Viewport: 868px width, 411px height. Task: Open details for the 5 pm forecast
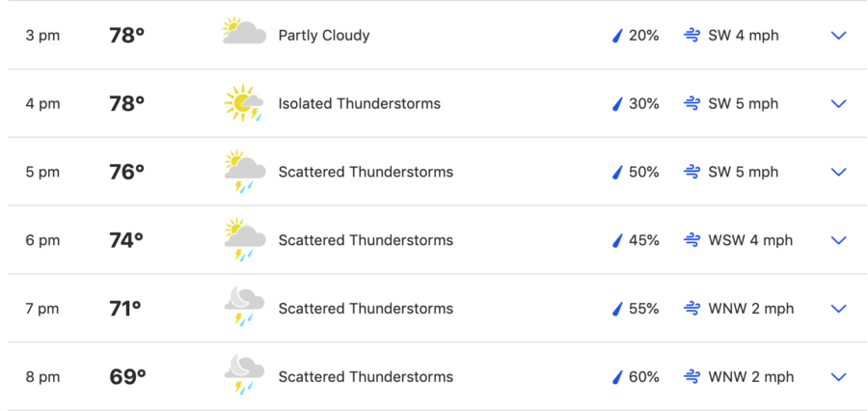click(x=839, y=173)
